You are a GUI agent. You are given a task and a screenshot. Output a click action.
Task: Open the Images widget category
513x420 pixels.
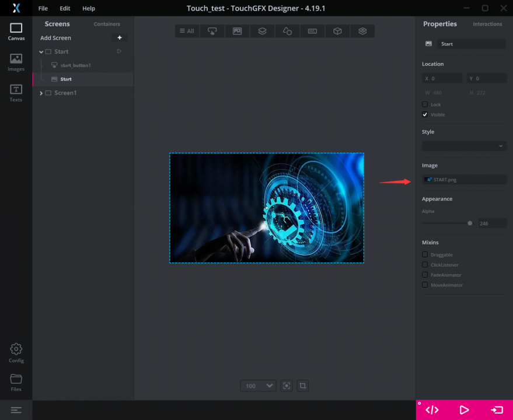(237, 31)
